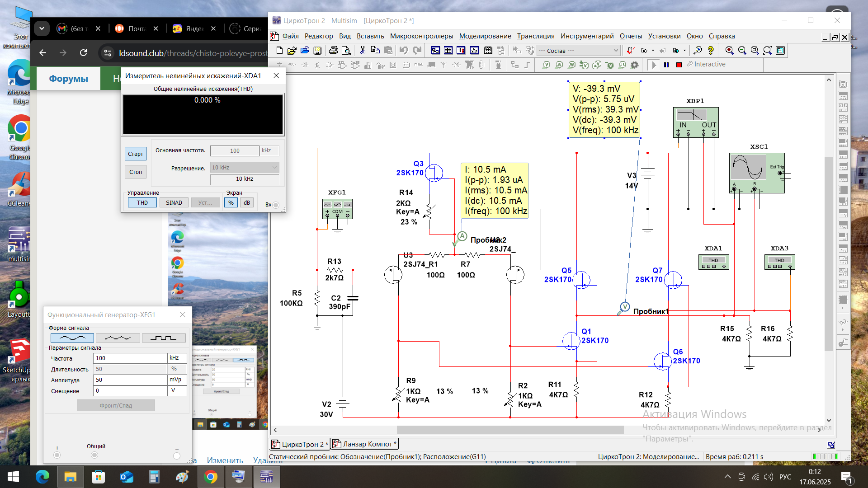Pause the running simulation

click(666, 65)
